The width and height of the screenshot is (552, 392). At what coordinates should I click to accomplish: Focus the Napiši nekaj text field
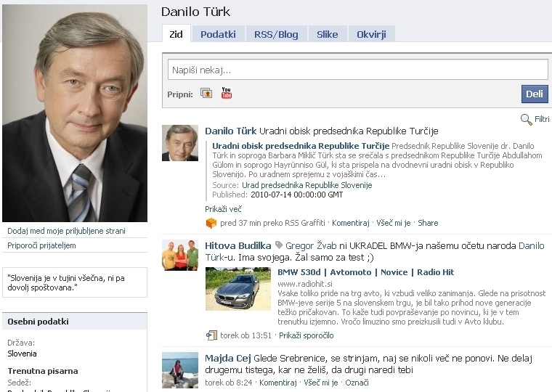pos(357,70)
